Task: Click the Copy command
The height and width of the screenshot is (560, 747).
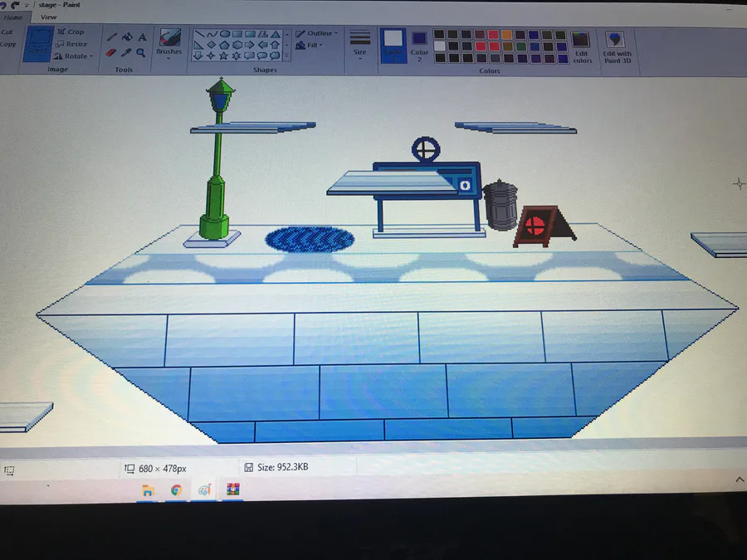Action: pyautogui.click(x=7, y=44)
